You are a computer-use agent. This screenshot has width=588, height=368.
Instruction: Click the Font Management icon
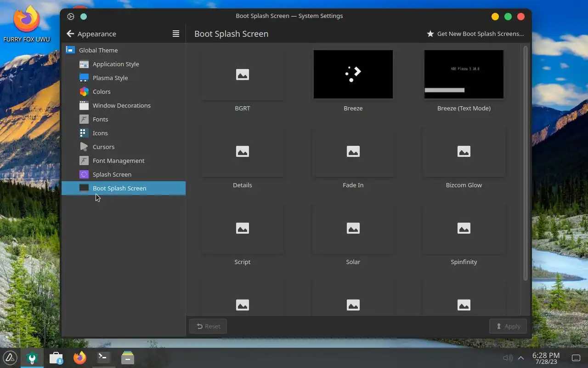84,161
